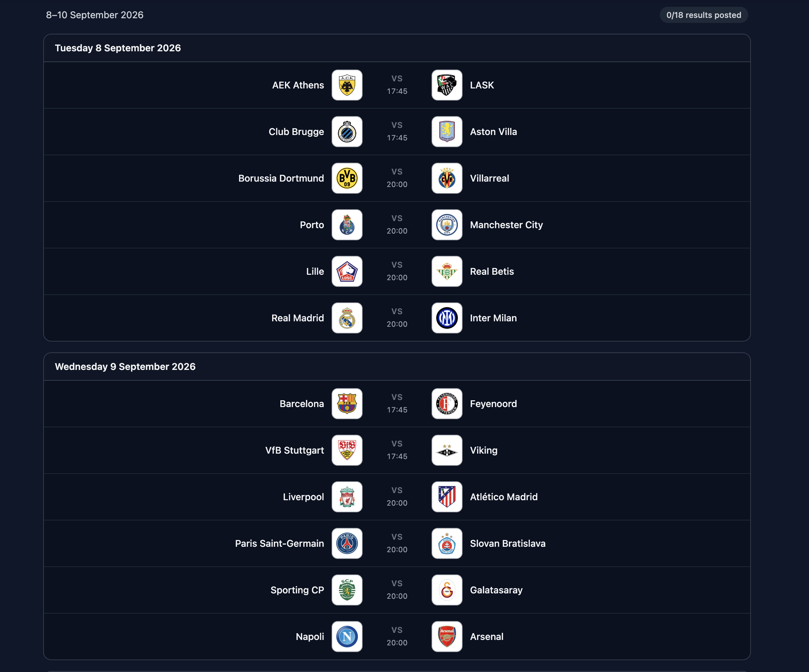This screenshot has height=672, width=809.
Task: Click the 17:45 kickoff for AEK Athens match
Action: [x=397, y=91]
